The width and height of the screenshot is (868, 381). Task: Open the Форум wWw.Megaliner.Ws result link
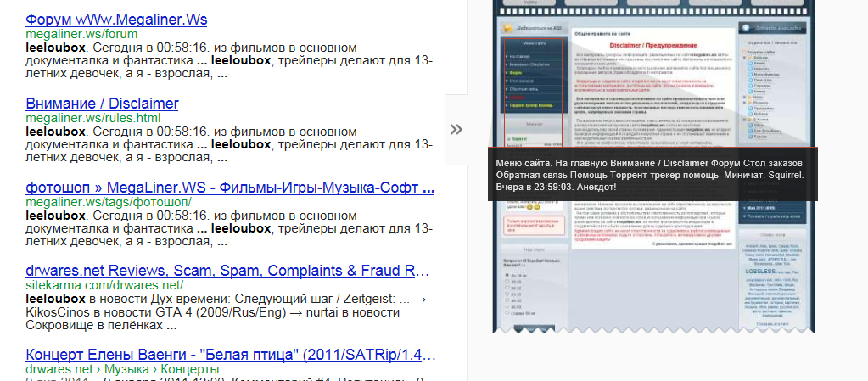(116, 20)
